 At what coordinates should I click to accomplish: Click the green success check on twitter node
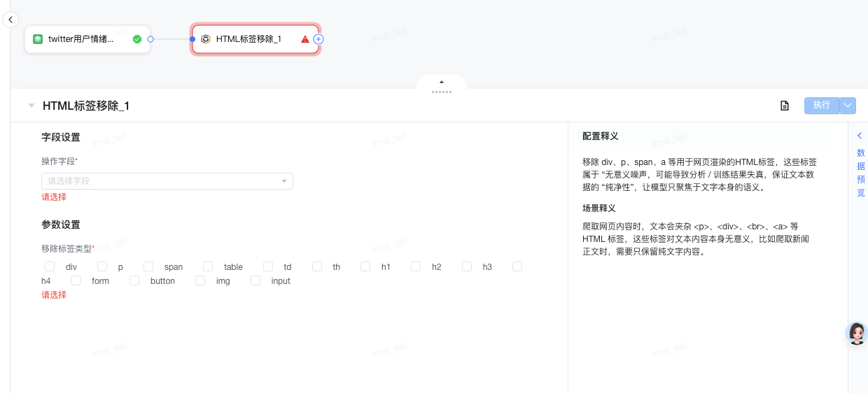pos(137,39)
